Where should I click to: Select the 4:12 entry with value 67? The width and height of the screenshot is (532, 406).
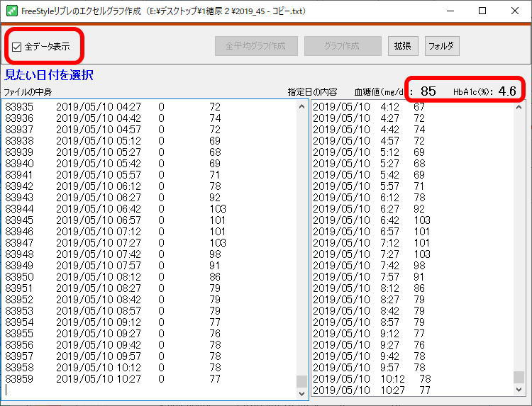[369, 107]
